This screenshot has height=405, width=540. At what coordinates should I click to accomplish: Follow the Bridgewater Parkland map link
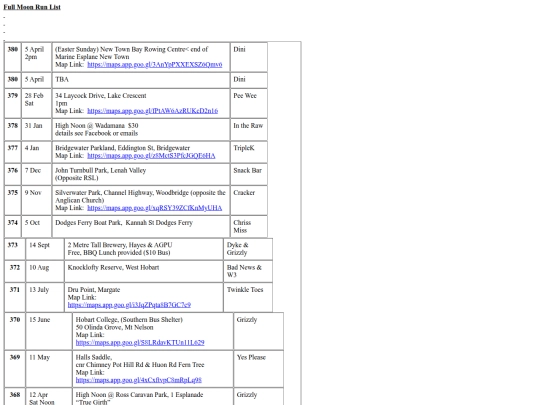[x=151, y=156]
